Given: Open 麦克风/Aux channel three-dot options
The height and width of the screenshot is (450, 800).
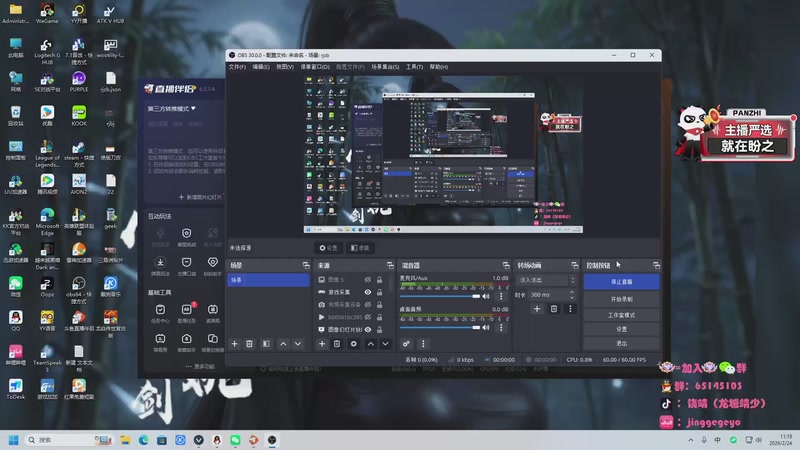Looking at the screenshot, I should 501,296.
